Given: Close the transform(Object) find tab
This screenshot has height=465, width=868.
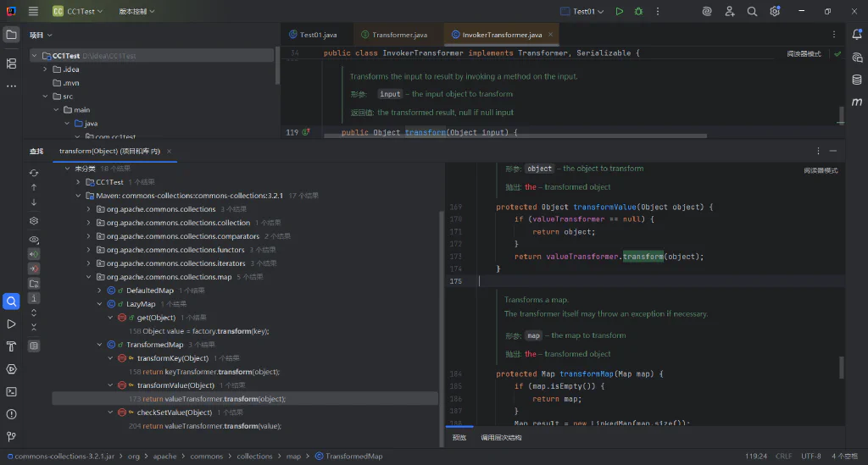Looking at the screenshot, I should point(169,151).
